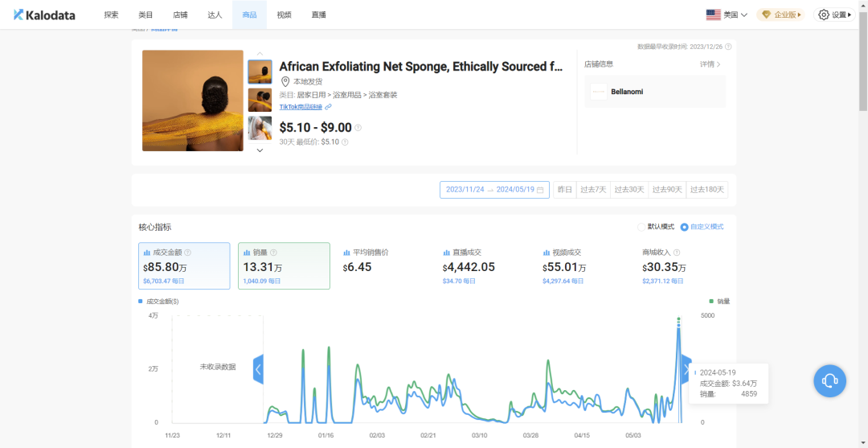Click the help icon beside 数据最早收录时间
This screenshot has height=448, width=868.
coord(728,47)
